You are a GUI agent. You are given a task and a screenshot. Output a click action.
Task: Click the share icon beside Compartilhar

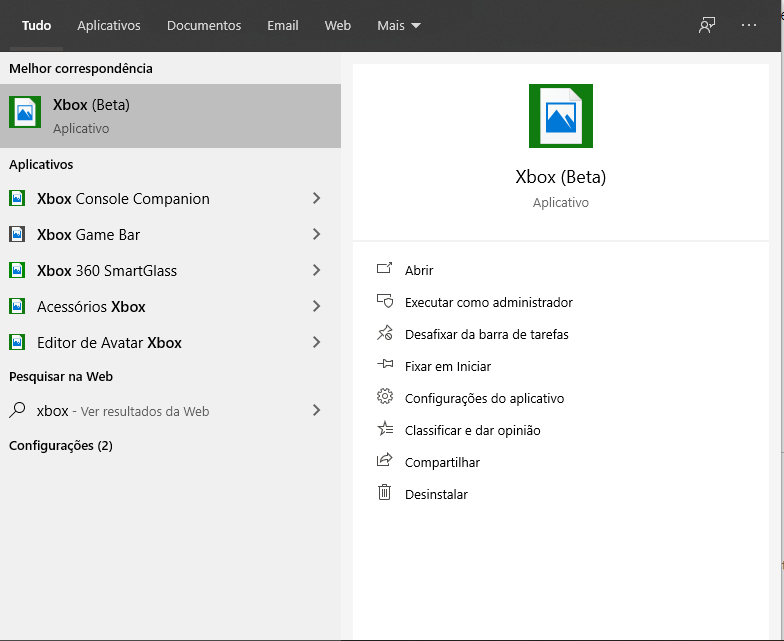point(384,460)
